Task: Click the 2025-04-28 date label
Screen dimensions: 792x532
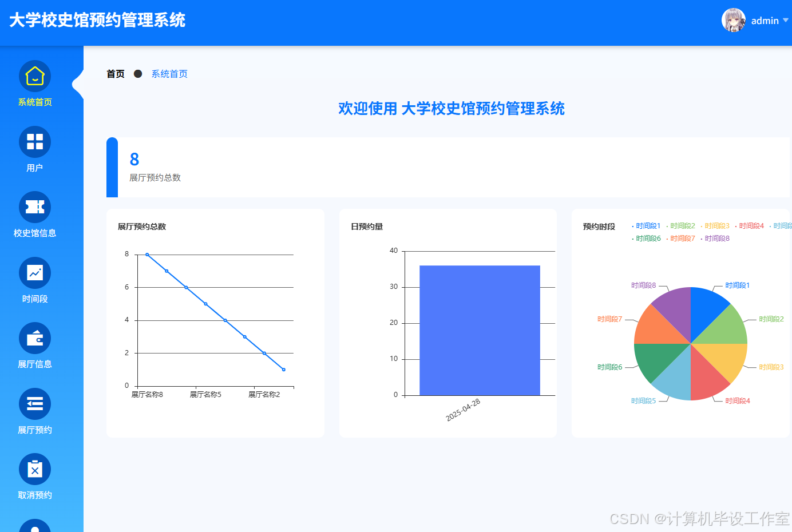Action: click(x=463, y=410)
